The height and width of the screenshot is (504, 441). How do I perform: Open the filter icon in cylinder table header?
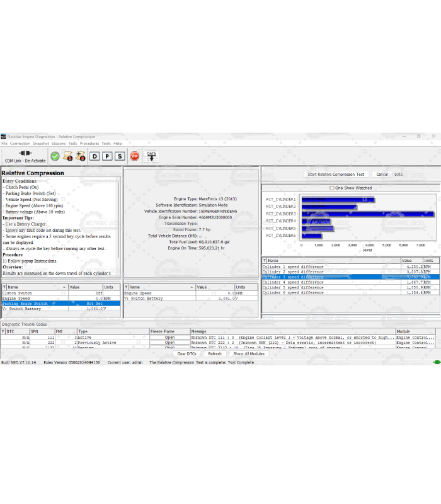265,260
